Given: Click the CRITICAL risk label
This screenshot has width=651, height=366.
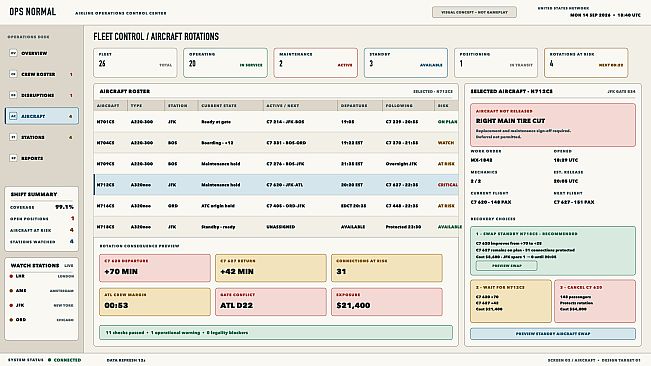Looking at the screenshot, I should click(x=448, y=185).
